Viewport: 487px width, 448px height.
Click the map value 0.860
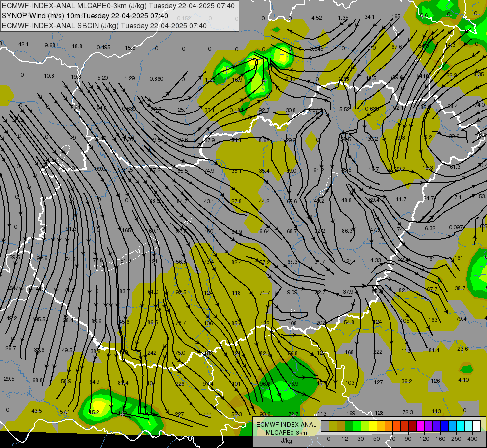tap(156, 79)
